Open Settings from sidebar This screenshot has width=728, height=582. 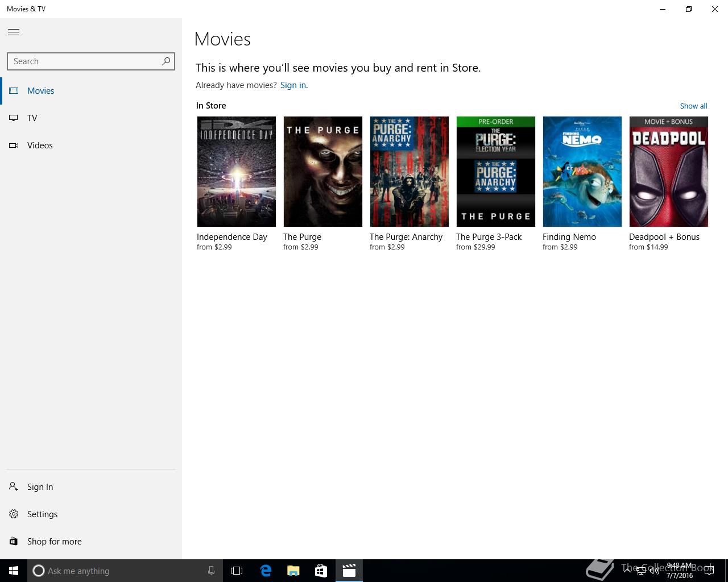pyautogui.click(x=91, y=514)
